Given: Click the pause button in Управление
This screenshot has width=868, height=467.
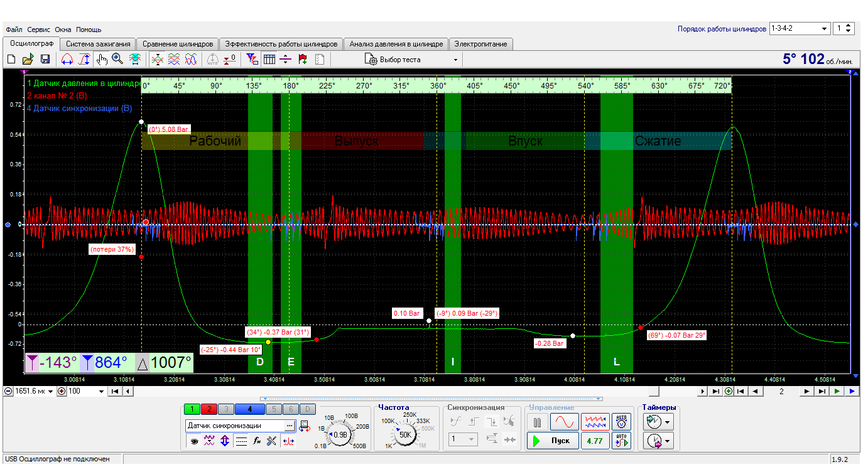Looking at the screenshot, I should (537, 421).
